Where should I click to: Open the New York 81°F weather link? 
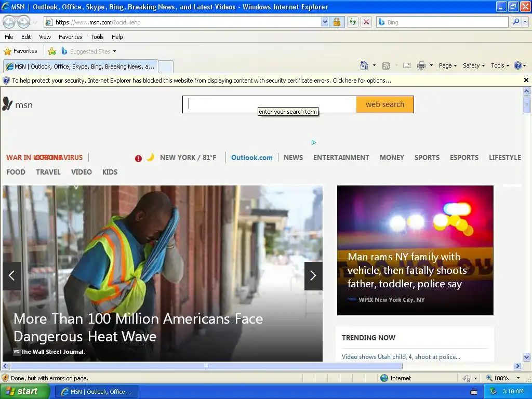[x=188, y=157]
